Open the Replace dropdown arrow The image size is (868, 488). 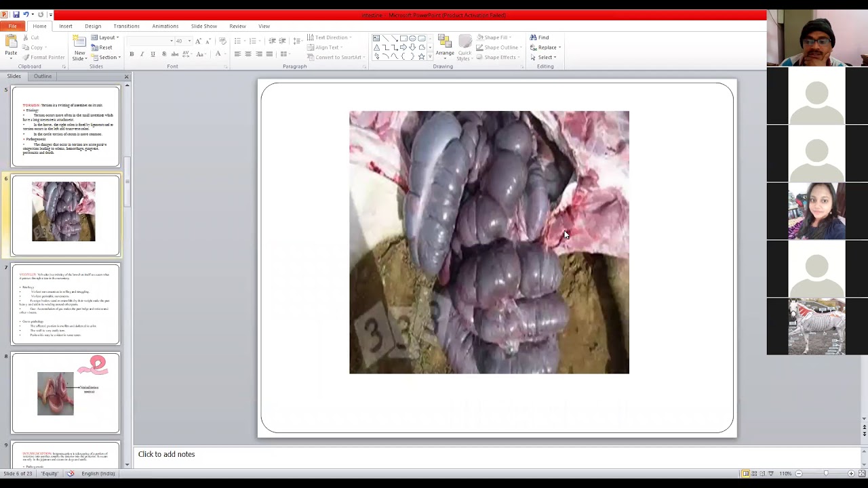point(559,47)
